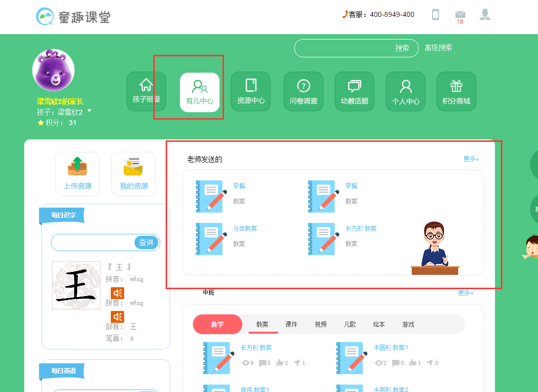538x392 pixels.
Task: Go to 资源中心
Action: [x=251, y=91]
